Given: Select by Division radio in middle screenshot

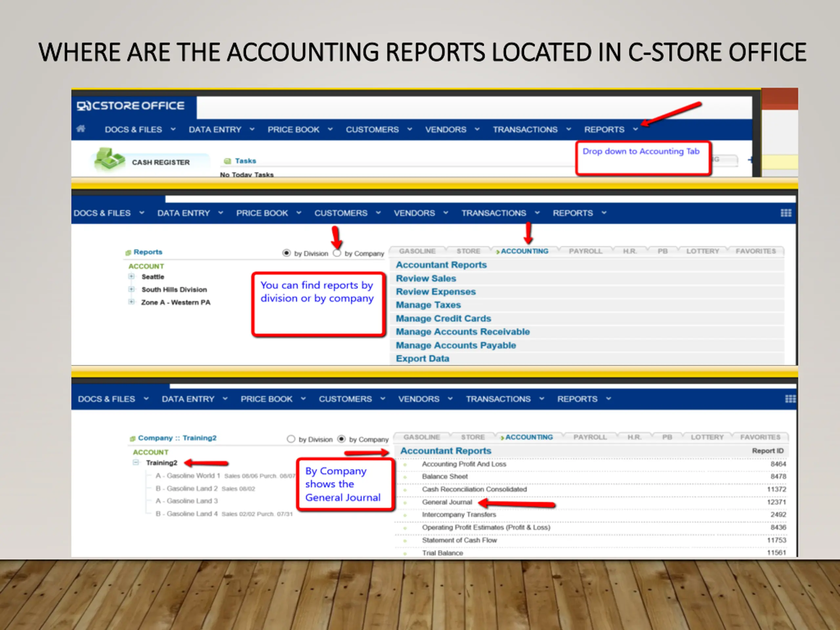Looking at the screenshot, I should [286, 253].
